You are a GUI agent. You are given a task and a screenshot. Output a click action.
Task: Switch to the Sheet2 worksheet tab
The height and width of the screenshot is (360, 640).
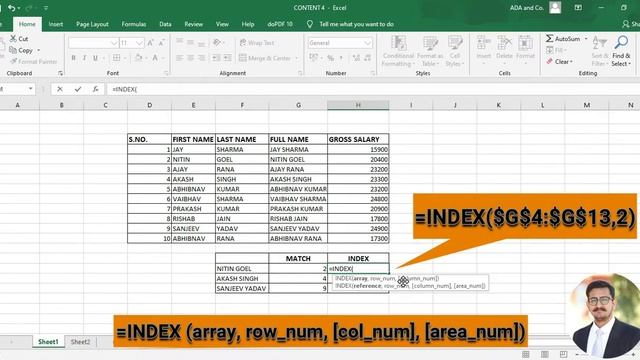pyautogui.click(x=80, y=342)
